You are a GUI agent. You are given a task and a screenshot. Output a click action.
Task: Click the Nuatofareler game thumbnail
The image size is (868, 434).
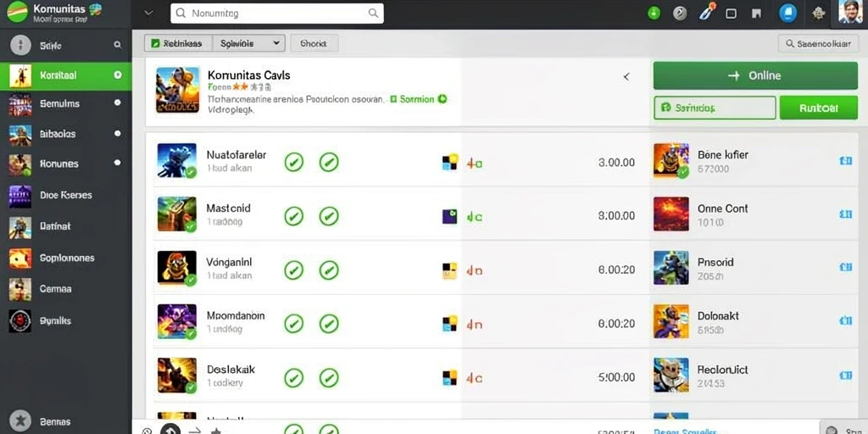coord(176,161)
